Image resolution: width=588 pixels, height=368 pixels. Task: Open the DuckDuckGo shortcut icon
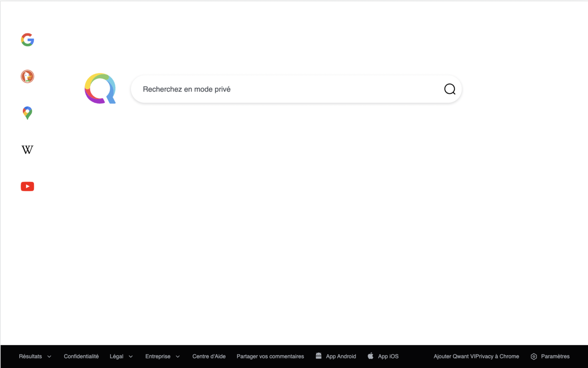click(x=28, y=76)
